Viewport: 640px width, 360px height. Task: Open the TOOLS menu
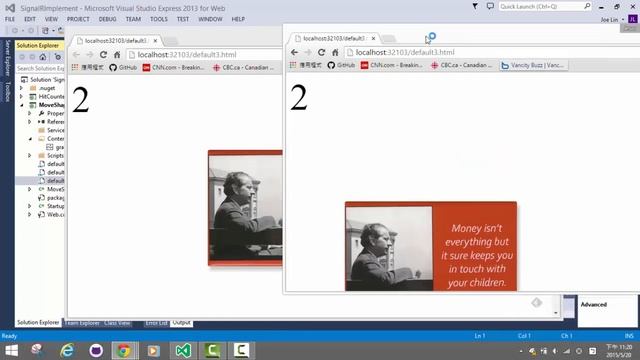pos(159,19)
